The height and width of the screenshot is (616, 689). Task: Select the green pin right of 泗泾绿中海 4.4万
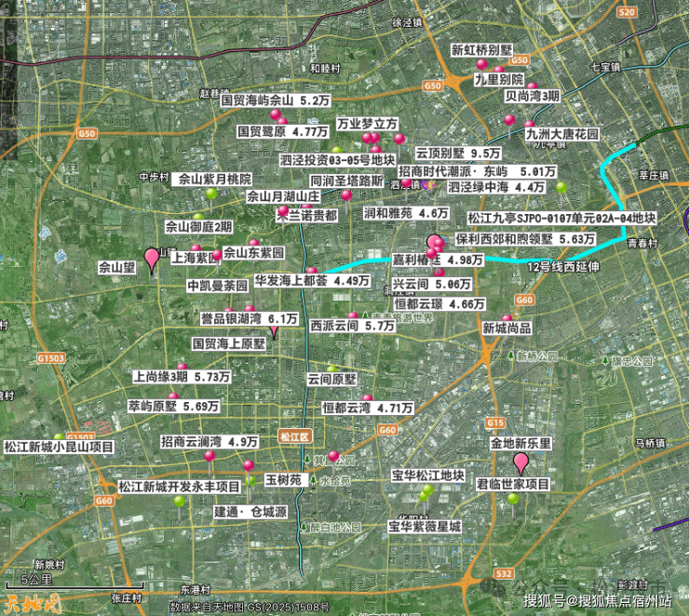[x=561, y=188]
